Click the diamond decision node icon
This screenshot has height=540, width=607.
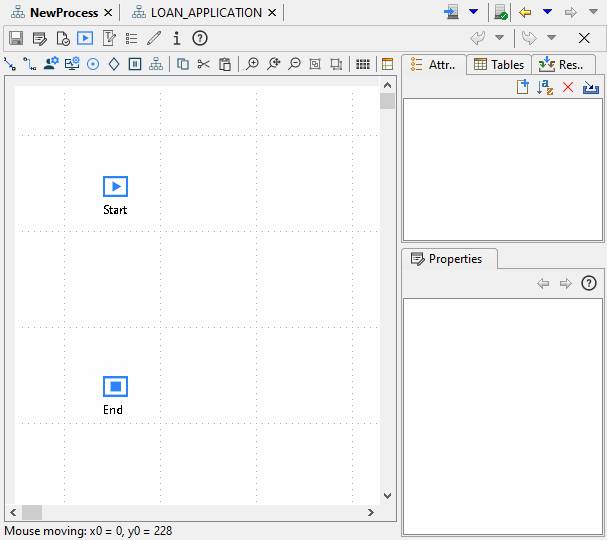point(114,64)
